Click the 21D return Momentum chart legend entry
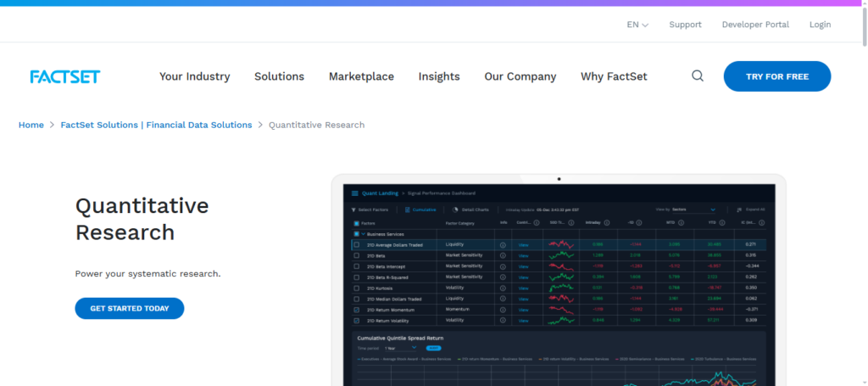 pyautogui.click(x=495, y=359)
